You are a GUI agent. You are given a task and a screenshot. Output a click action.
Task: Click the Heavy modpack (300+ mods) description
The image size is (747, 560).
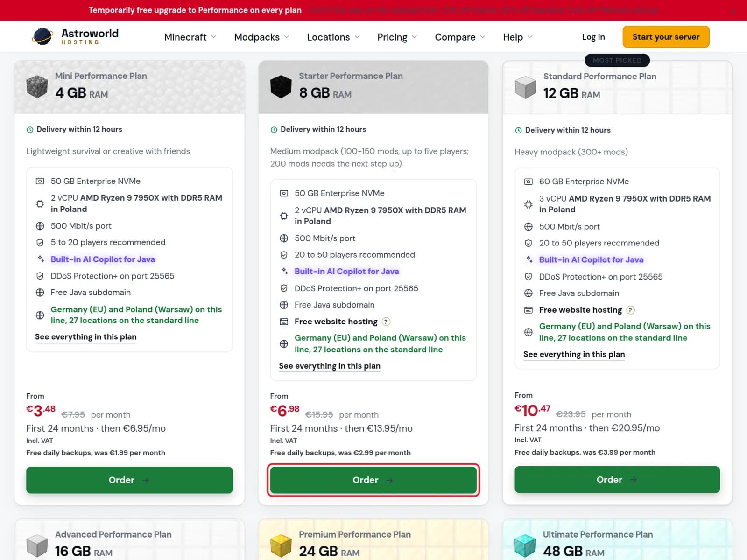click(571, 152)
